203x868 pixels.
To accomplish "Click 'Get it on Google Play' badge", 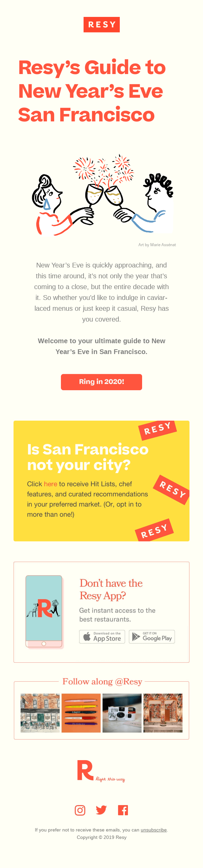I will coord(152,637).
